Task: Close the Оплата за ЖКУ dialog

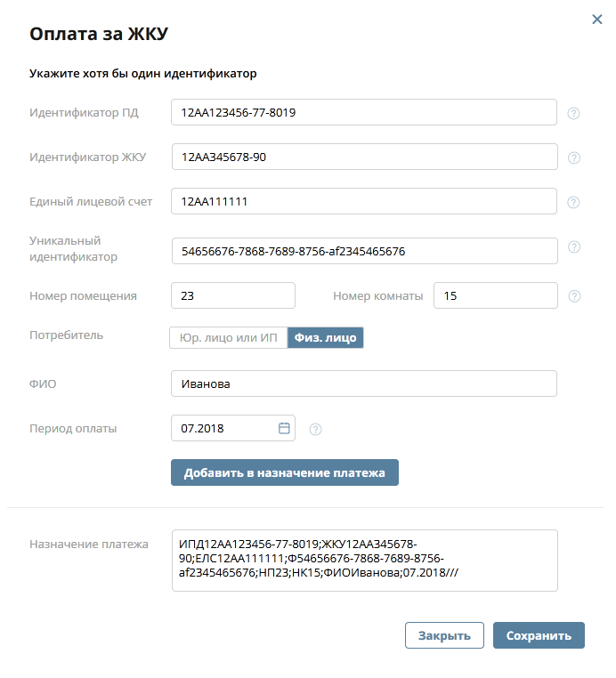Action: (597, 19)
